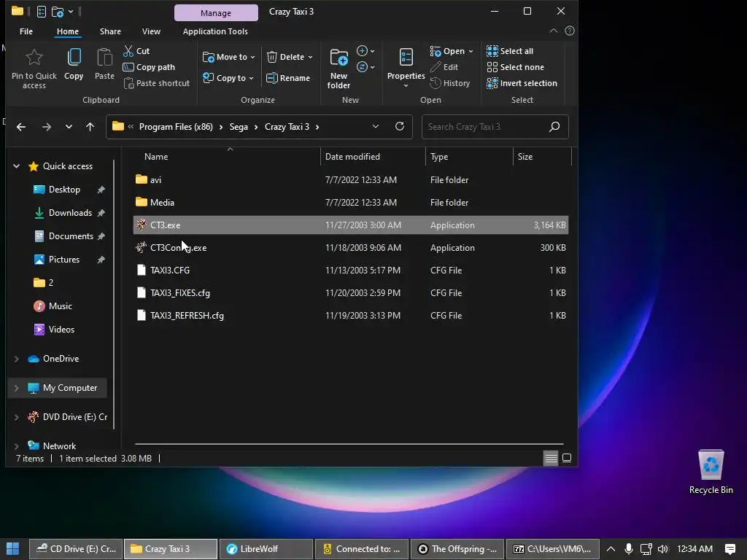Show recent locations dropdown
This screenshot has height=560, width=747.
click(69, 127)
